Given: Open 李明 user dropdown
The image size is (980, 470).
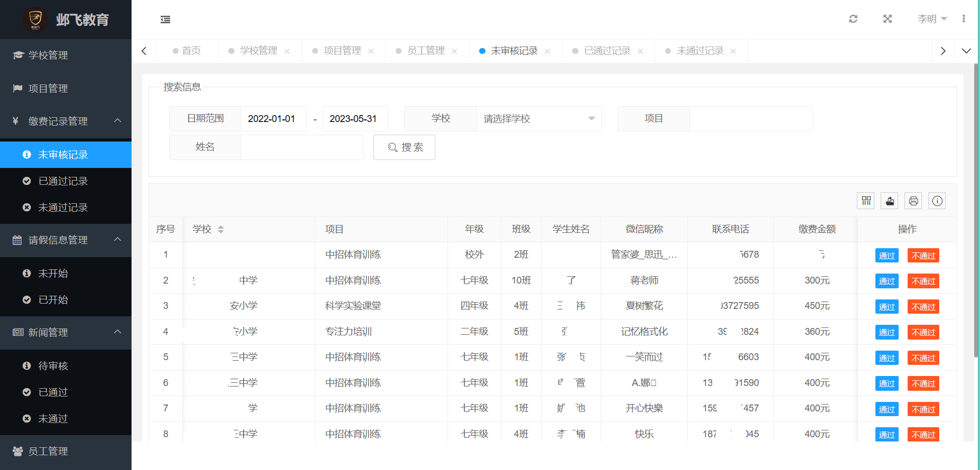Looking at the screenshot, I should pos(932,19).
